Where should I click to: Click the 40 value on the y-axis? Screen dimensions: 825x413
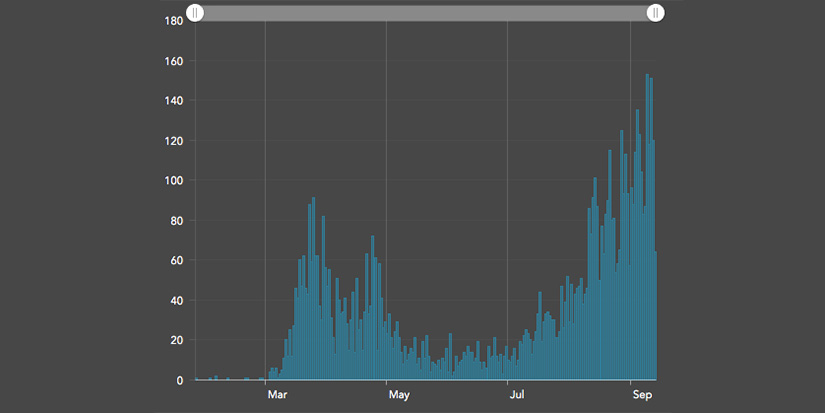click(x=177, y=301)
